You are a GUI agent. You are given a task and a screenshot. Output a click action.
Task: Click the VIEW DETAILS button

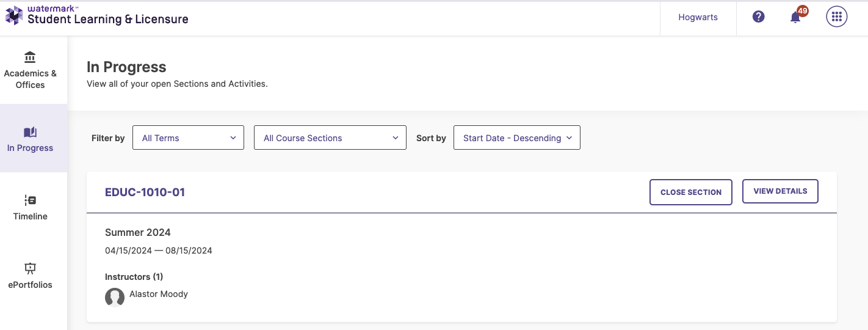click(x=780, y=191)
